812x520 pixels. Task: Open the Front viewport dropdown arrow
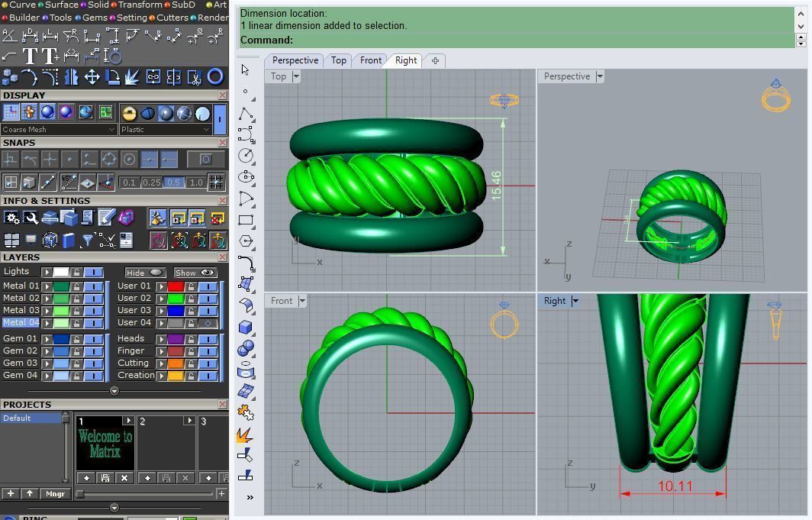(302, 301)
